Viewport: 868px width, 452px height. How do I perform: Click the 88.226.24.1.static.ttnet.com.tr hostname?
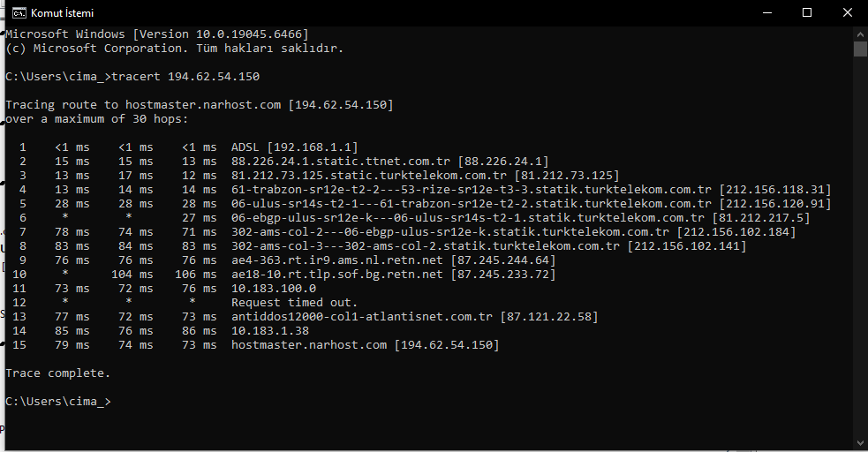pos(341,162)
